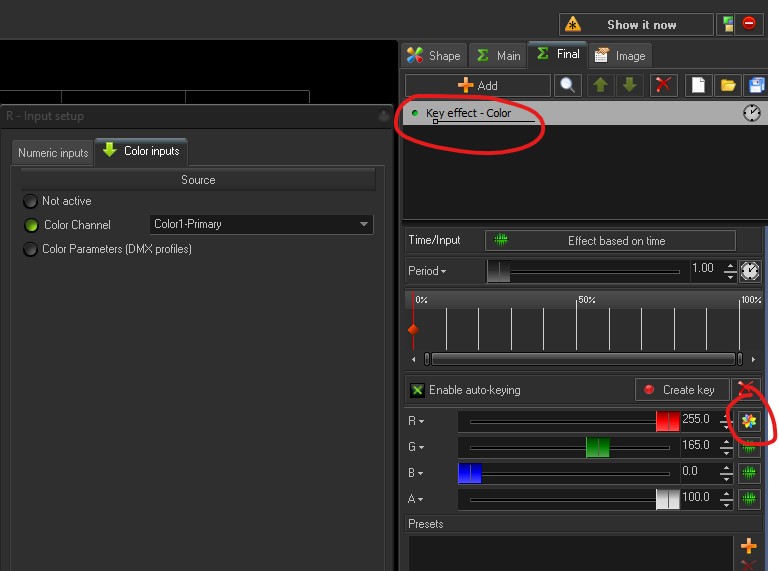Open the yellow folder icon
The image size is (779, 571).
(x=728, y=86)
